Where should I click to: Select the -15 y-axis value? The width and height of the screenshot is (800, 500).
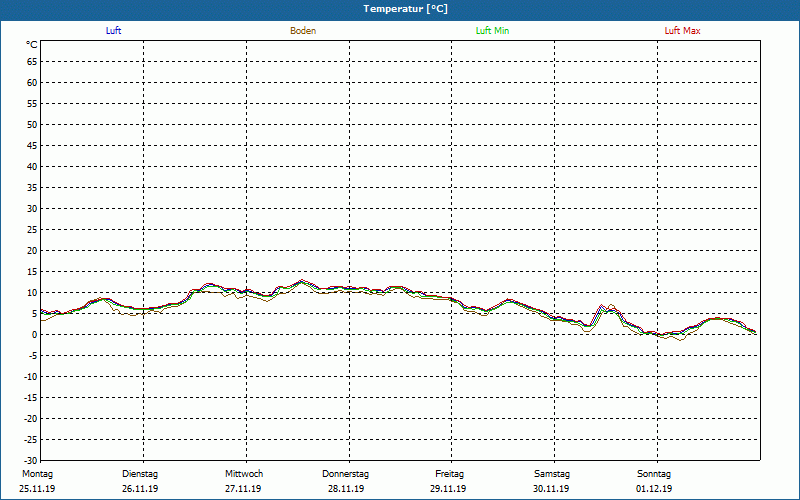[x=31, y=397]
